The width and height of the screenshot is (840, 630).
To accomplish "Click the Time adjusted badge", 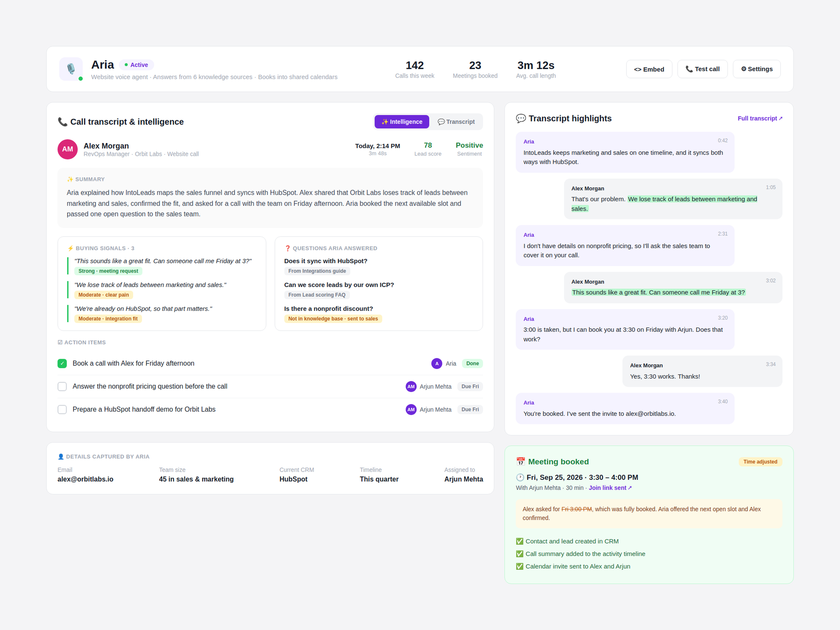I will (760, 462).
